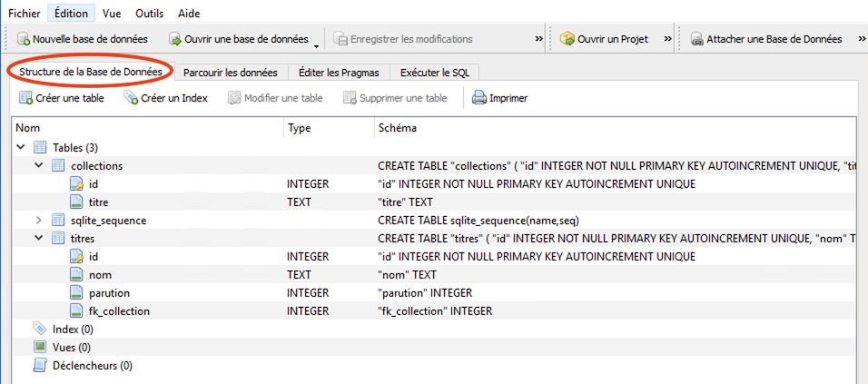This screenshot has width=868, height=384.
Task: Click the Attacher une Base de Données icon
Action: point(696,39)
